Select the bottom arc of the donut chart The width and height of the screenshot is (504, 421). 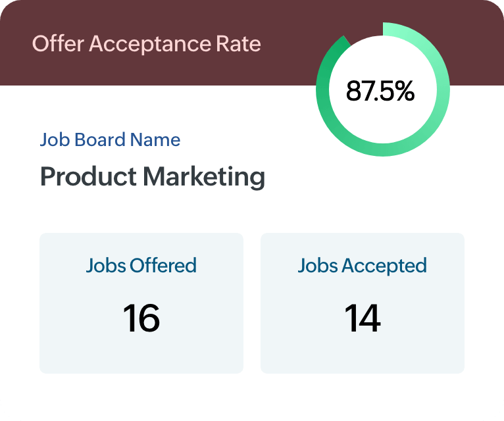[383, 149]
